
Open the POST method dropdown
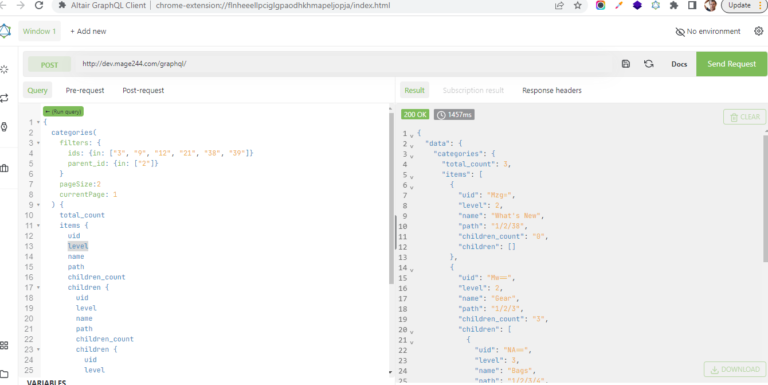(49, 65)
